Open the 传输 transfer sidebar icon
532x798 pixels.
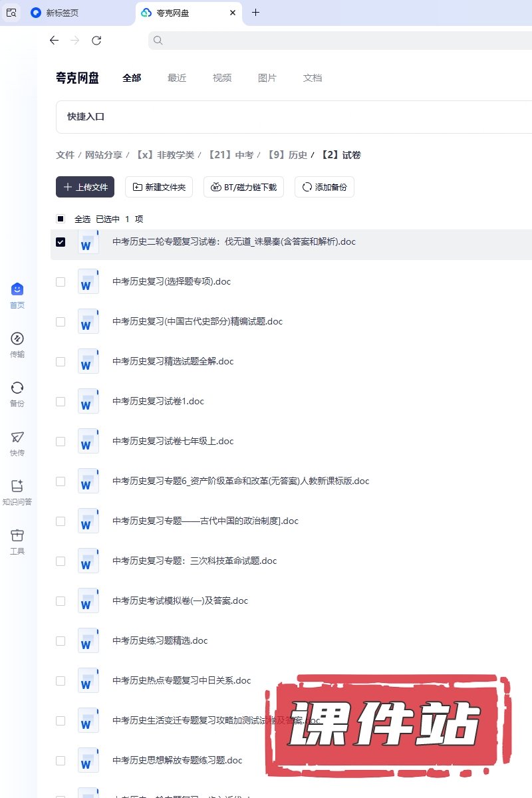tap(17, 339)
